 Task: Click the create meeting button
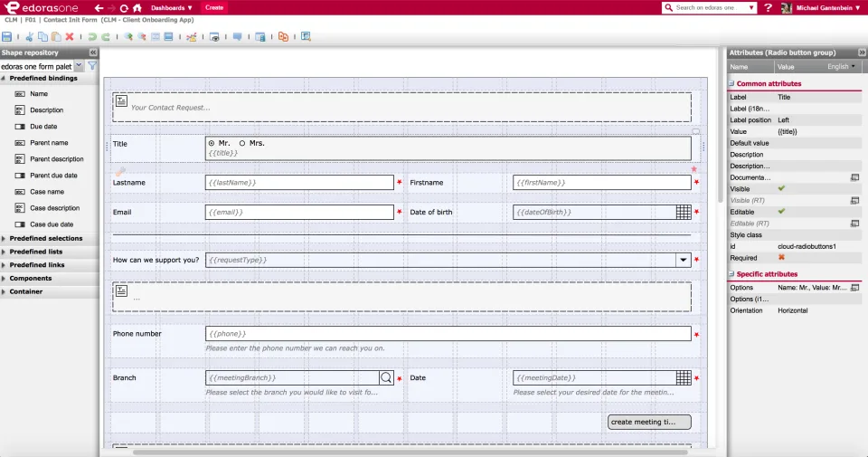tap(649, 422)
